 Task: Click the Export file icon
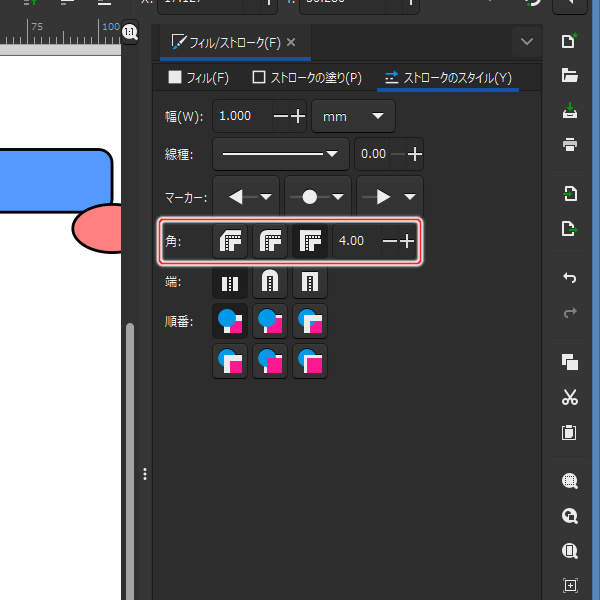click(569, 228)
